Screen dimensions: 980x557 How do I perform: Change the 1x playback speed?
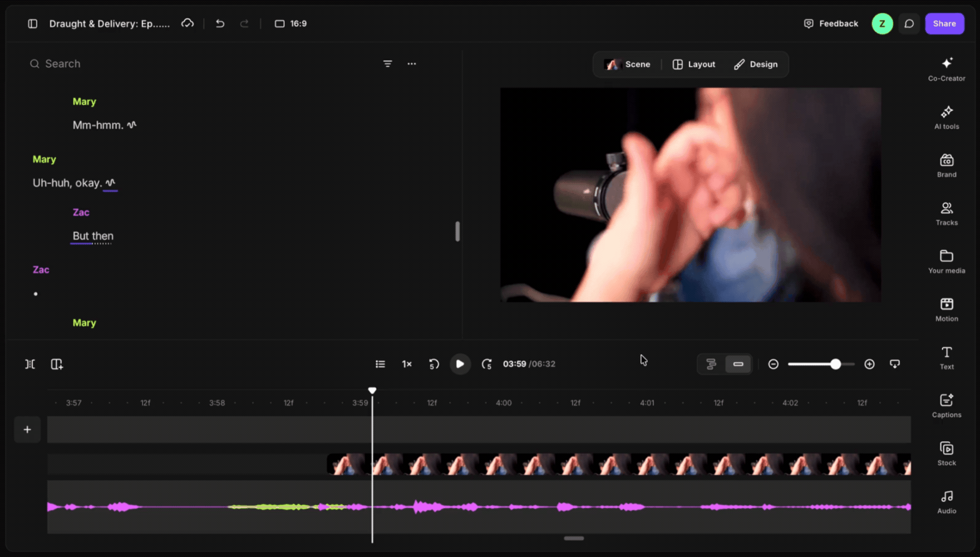coord(407,364)
